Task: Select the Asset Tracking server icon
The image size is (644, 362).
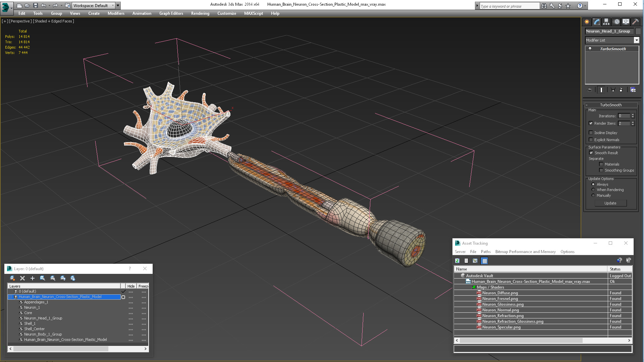Action: (460, 251)
